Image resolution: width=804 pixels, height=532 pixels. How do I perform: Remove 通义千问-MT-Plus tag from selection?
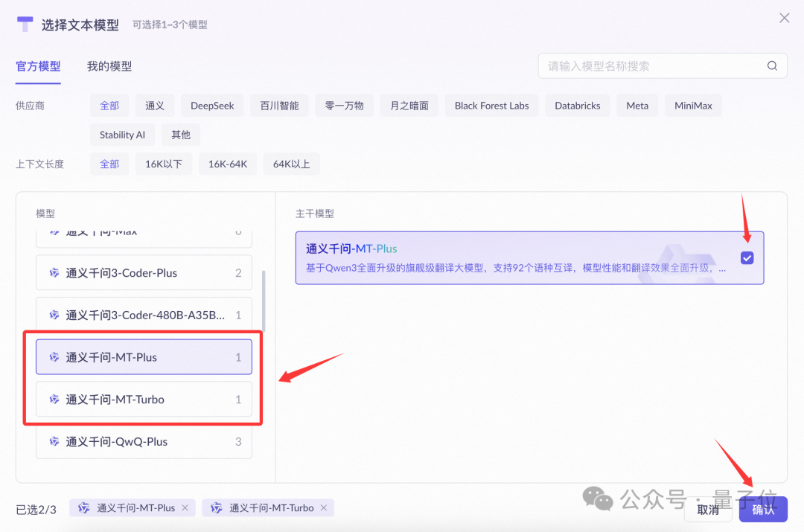[x=185, y=508]
